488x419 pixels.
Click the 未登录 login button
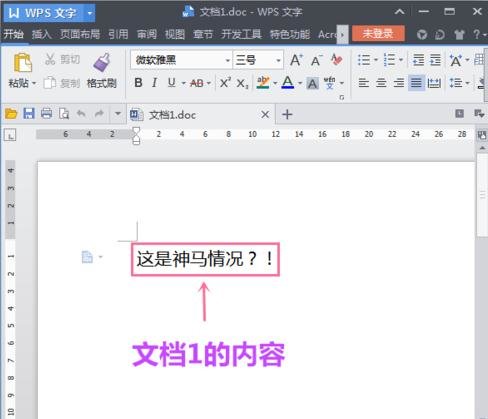coord(378,34)
